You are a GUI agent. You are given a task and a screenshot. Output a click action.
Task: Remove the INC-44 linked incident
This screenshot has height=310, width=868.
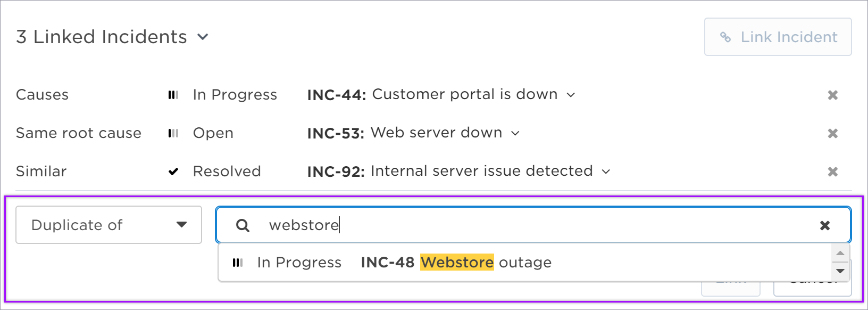tap(833, 95)
